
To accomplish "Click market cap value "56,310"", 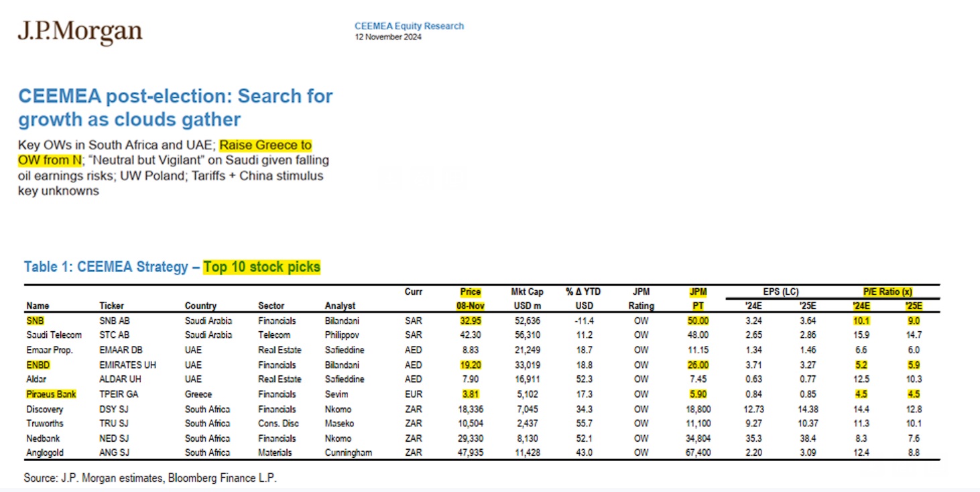I will 526,335.
